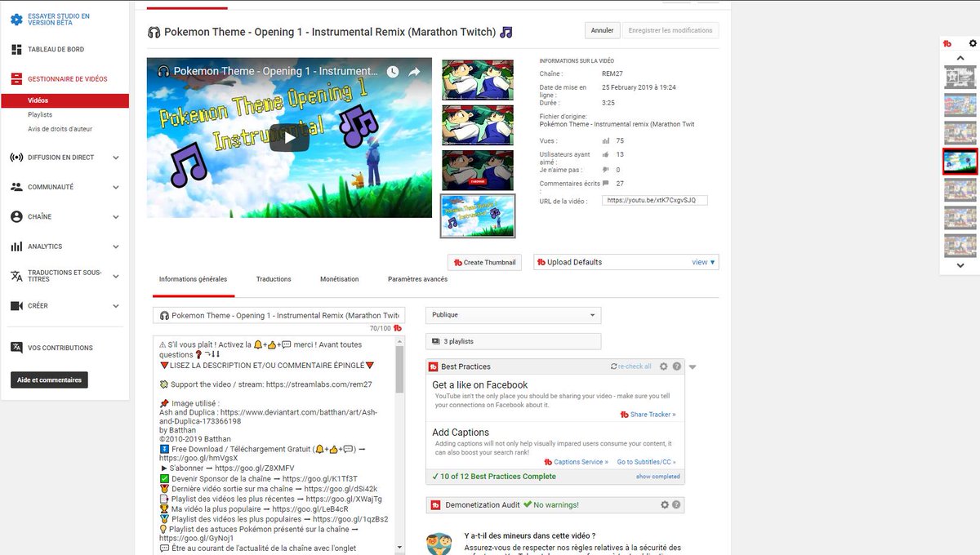Expand the Analytics section chevron

pyautogui.click(x=116, y=246)
